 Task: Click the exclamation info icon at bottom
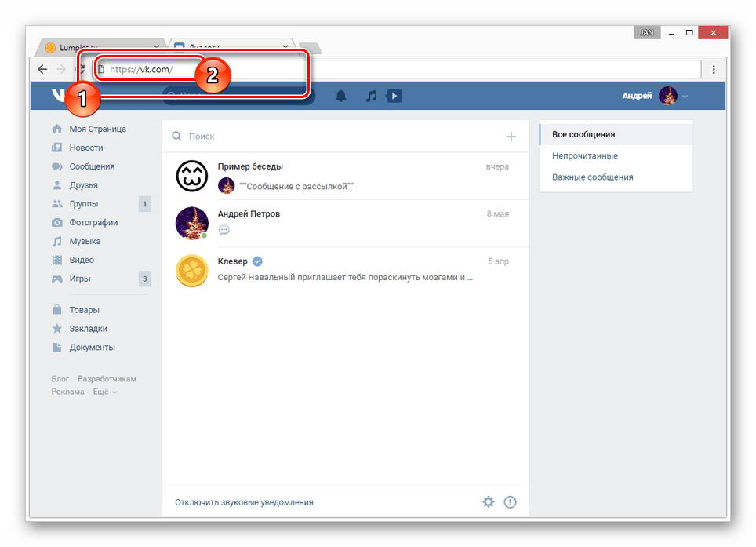[x=511, y=502]
